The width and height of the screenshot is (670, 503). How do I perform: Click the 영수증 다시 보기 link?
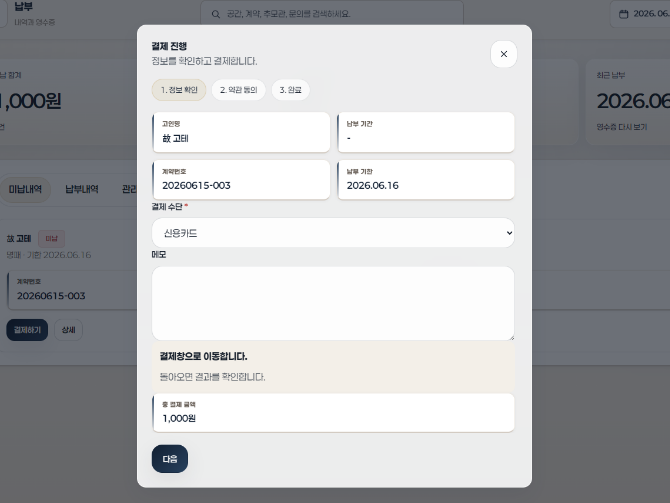coord(622,127)
